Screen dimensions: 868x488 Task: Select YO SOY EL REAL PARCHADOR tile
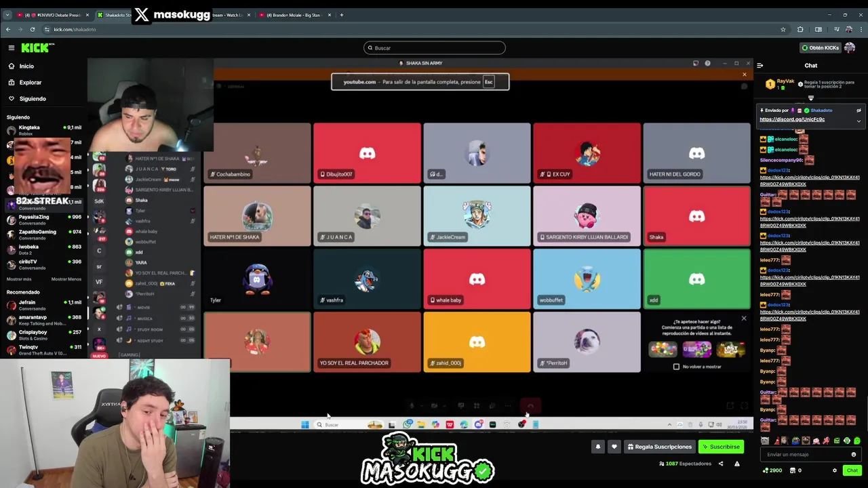click(x=367, y=342)
